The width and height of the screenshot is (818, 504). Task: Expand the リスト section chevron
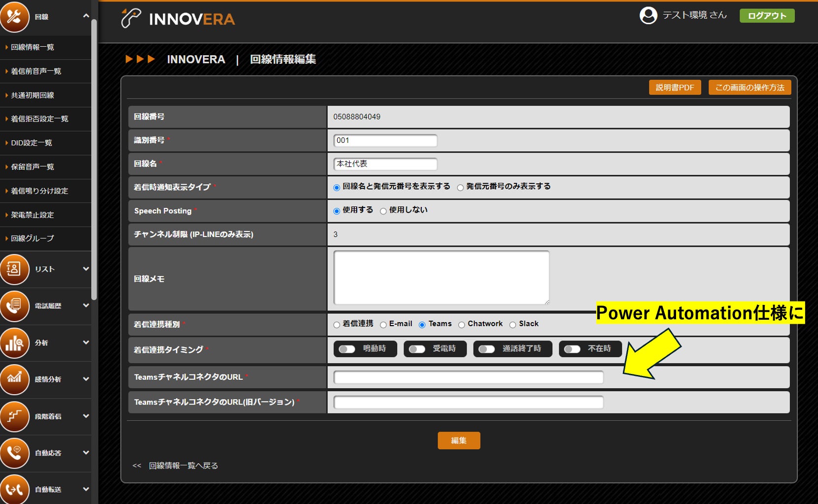pyautogui.click(x=86, y=269)
